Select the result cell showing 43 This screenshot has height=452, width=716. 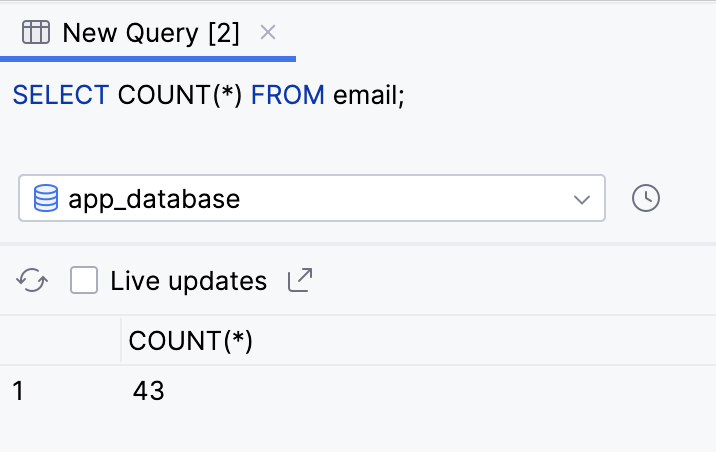click(148, 391)
